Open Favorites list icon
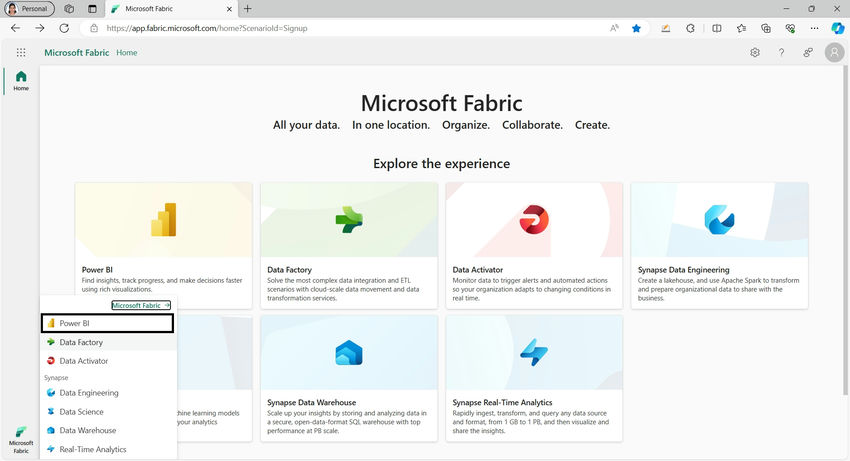 (x=741, y=28)
